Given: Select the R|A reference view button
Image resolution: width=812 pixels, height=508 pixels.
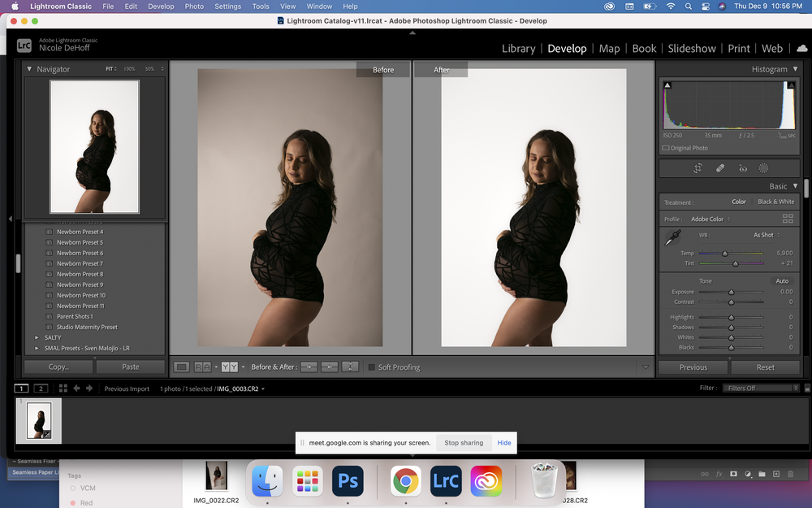Looking at the screenshot, I should [x=202, y=367].
